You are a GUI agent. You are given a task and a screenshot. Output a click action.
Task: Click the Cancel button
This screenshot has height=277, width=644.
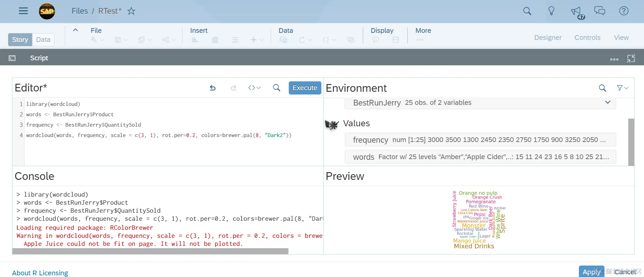(x=625, y=272)
